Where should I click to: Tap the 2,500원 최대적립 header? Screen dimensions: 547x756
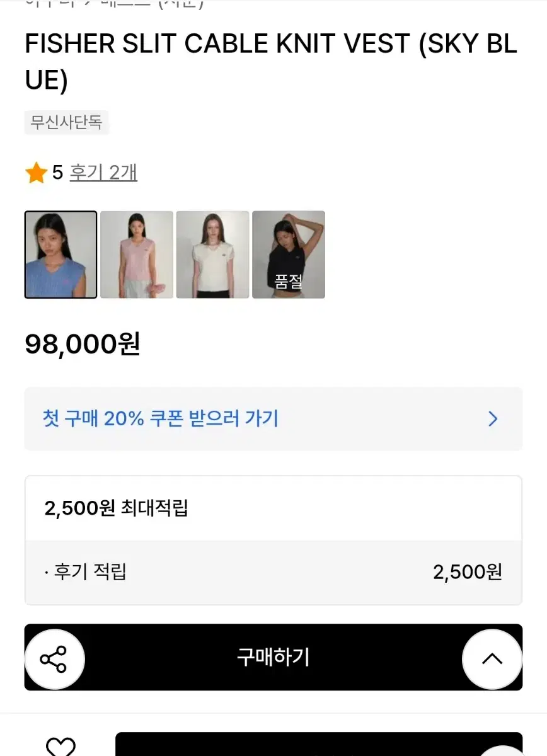pyautogui.click(x=117, y=508)
